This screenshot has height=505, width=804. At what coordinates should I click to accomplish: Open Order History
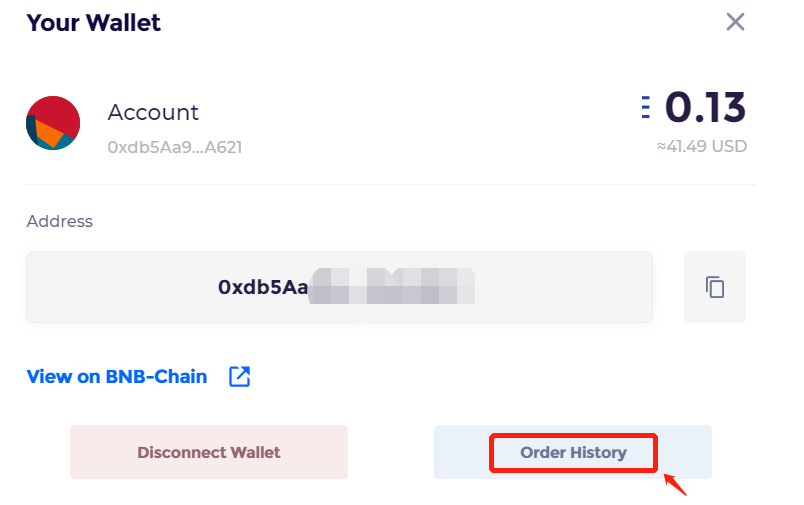(x=573, y=452)
